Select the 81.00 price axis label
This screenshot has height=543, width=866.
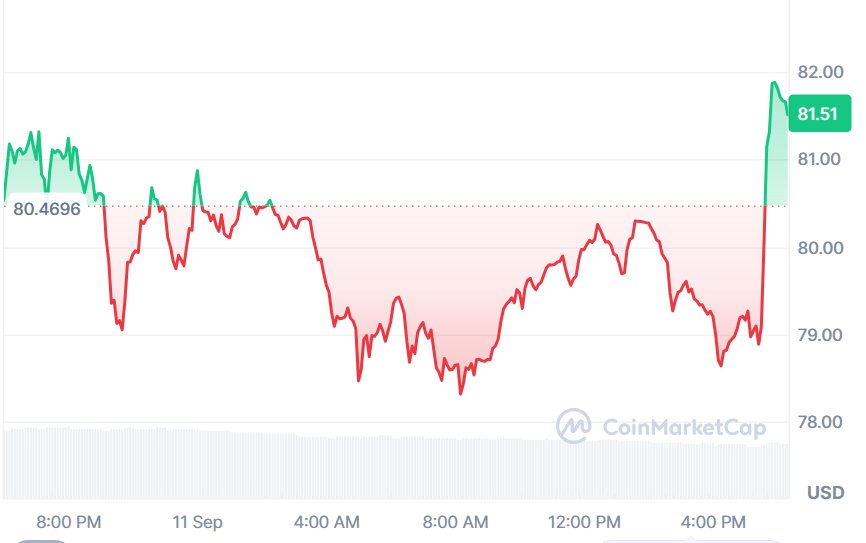[x=821, y=159]
